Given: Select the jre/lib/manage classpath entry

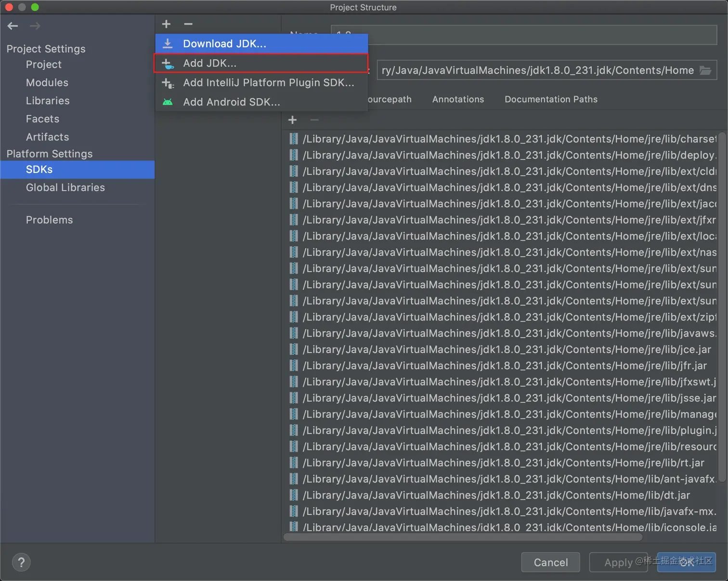Looking at the screenshot, I should pos(501,414).
